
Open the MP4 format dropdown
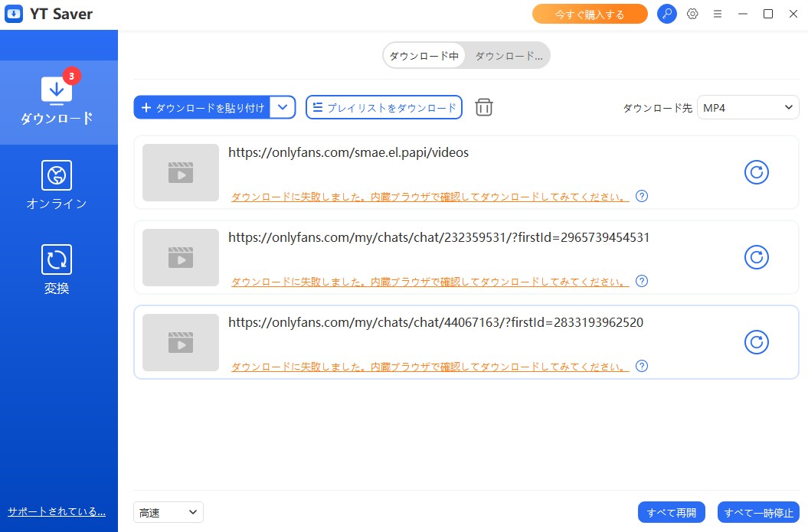coord(747,108)
